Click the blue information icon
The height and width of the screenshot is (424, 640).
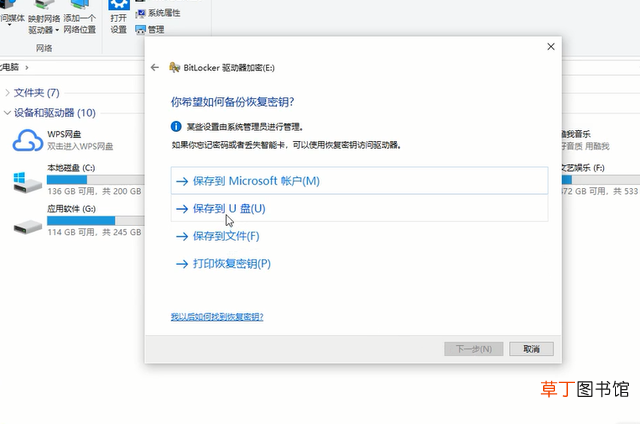[x=176, y=127]
